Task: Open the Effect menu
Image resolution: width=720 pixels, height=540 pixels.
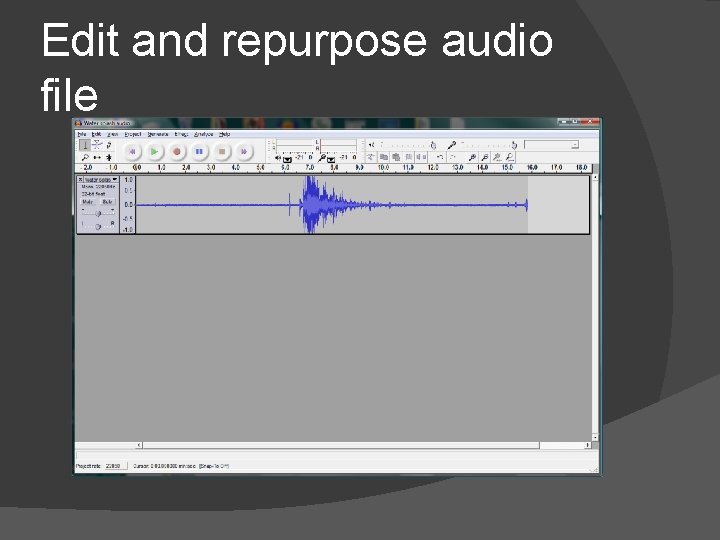Action: tap(181, 134)
